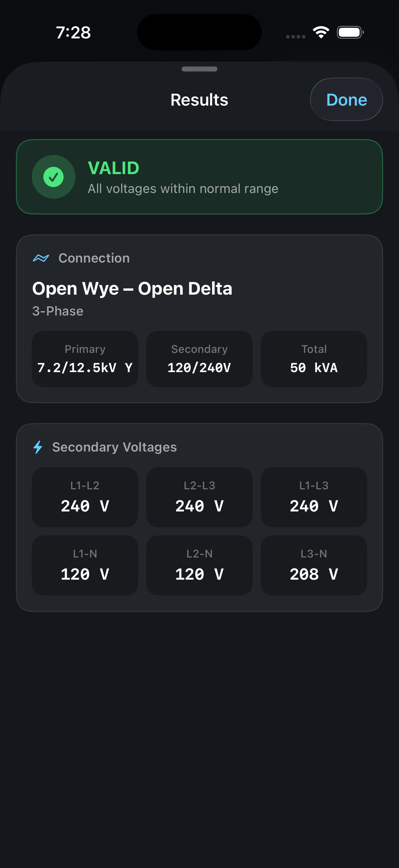Tap the Wi-Fi status icon
Image resolution: width=399 pixels, height=868 pixels.
point(321,32)
